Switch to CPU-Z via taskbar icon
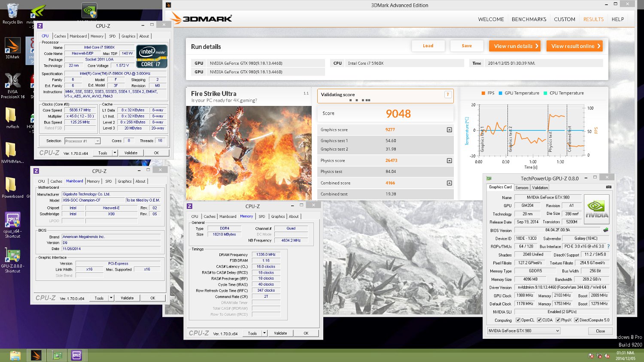The height and width of the screenshot is (362, 644). pos(77,356)
